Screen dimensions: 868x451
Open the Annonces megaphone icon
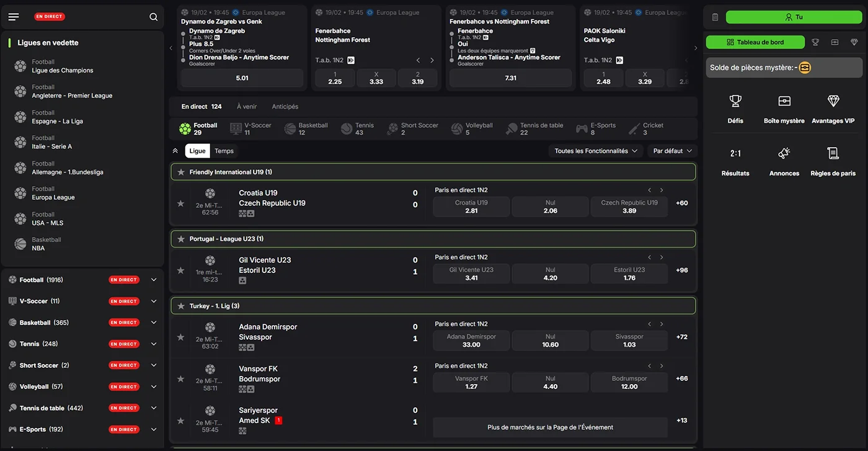784,153
